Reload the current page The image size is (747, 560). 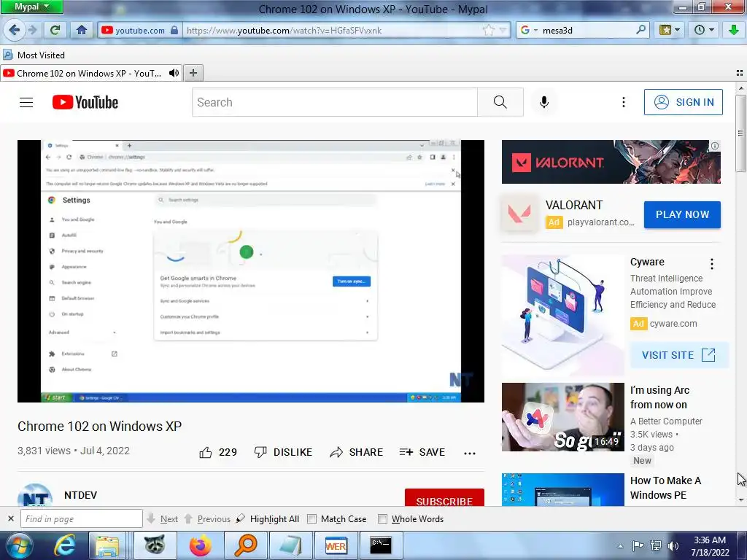(x=55, y=30)
